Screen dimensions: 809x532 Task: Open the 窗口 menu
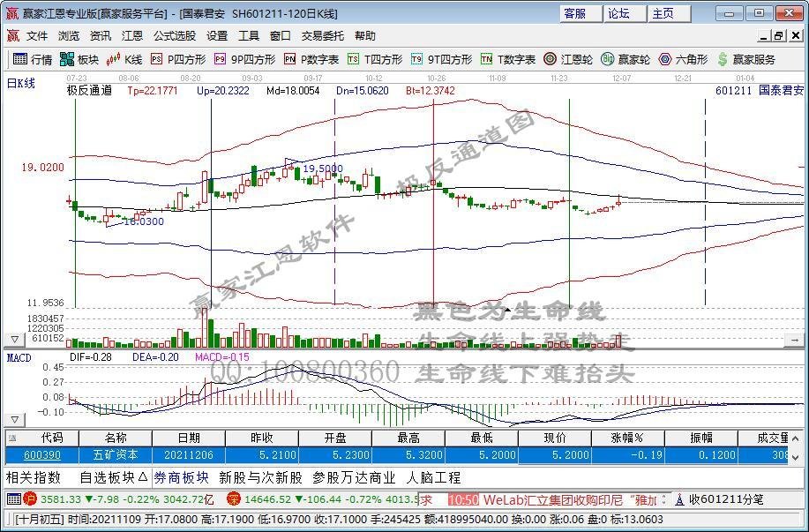pos(281,35)
